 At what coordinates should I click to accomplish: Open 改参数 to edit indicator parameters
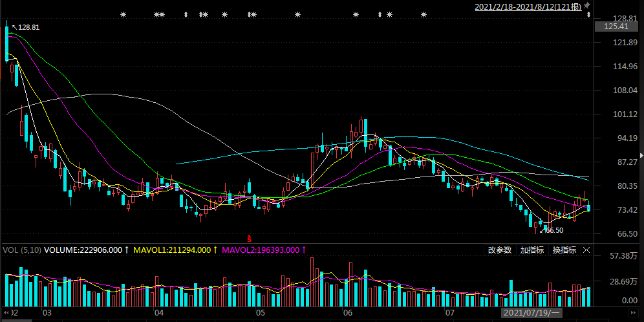500,250
